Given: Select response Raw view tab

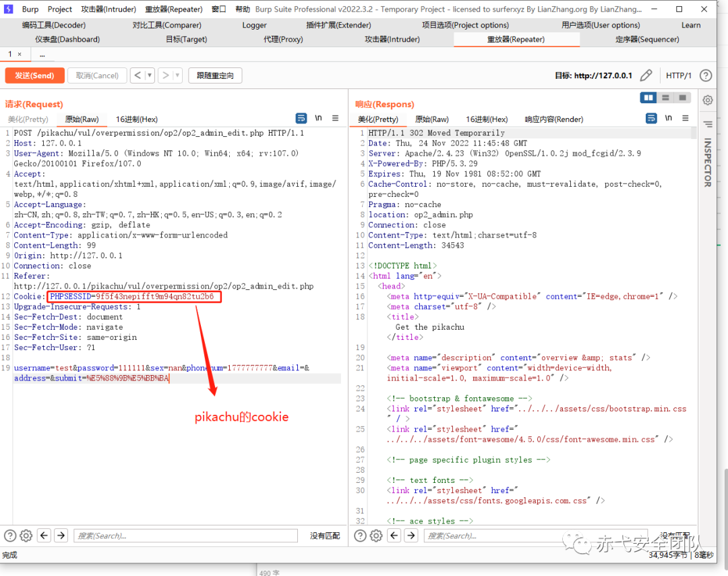Looking at the screenshot, I should point(432,119).
